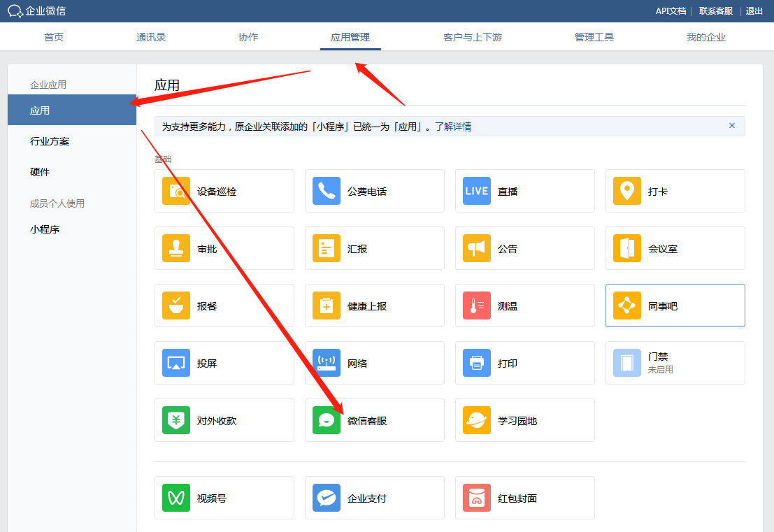Image resolution: width=774 pixels, height=532 pixels.
Task: Open the 投屏 screen-cast icon
Action: (176, 363)
